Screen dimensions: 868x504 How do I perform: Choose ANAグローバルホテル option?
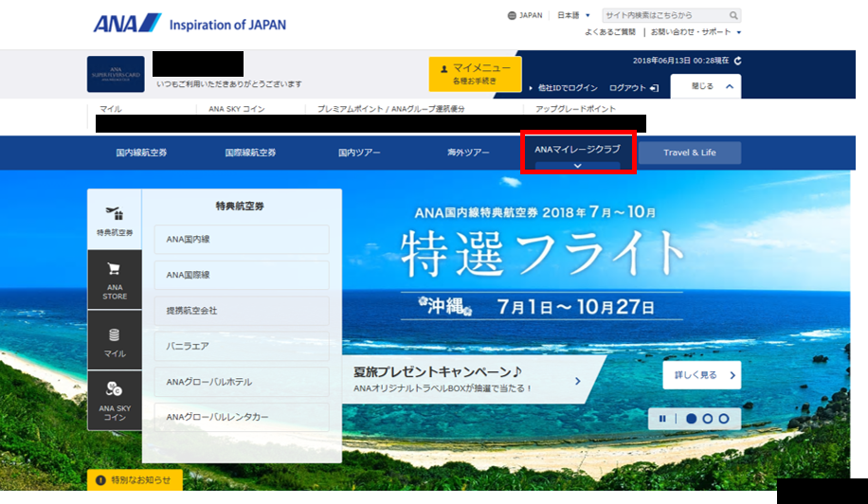(242, 382)
